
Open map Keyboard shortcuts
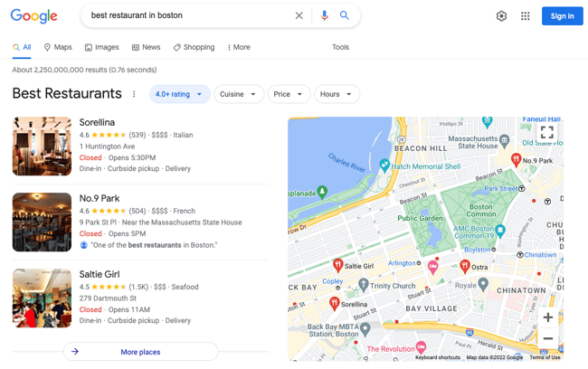pos(438,357)
